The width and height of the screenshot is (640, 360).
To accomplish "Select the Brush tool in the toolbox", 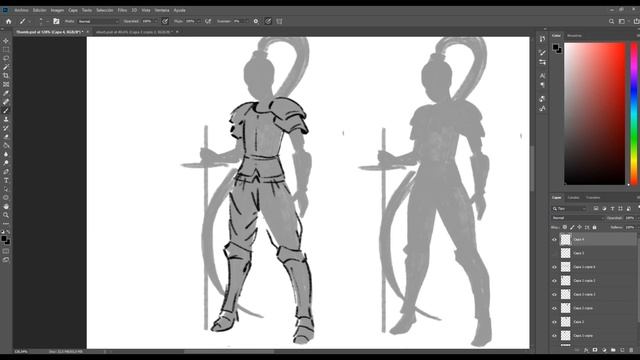I will [6, 111].
